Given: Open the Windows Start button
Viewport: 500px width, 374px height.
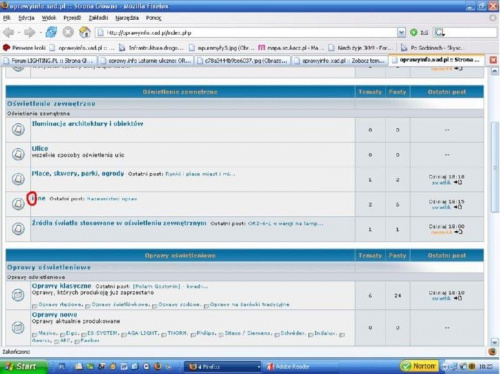Looking at the screenshot, I should tap(23, 366).
